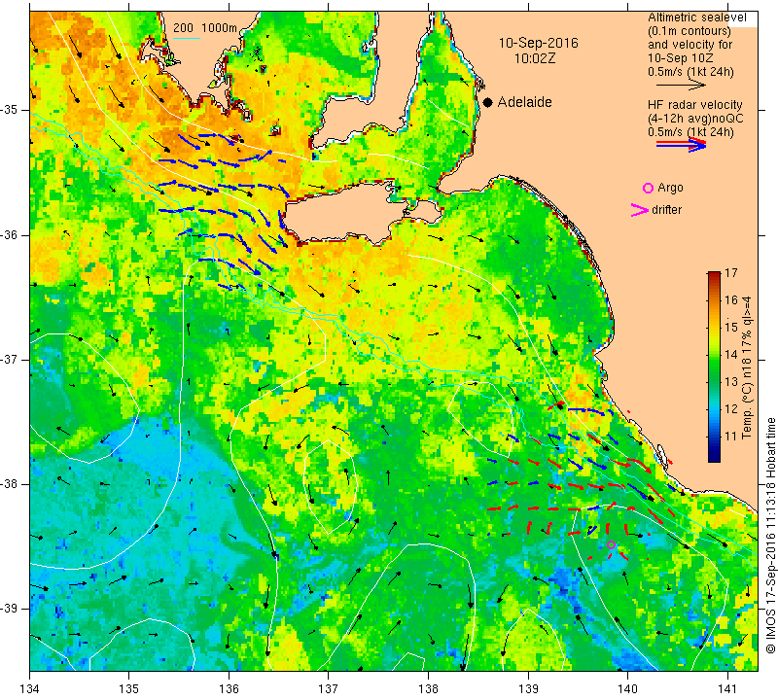
Task: Click the latitude label -39
Action: [10, 609]
